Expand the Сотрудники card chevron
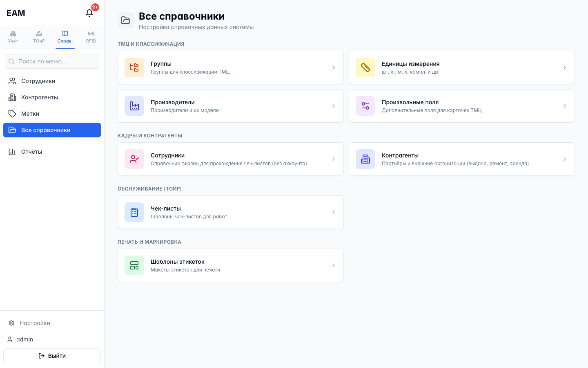Viewport: 588px width, 368px height. (334, 159)
